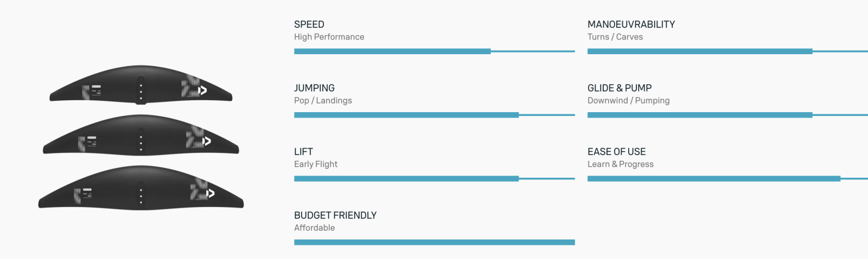The height and width of the screenshot is (259, 868).
Task: Select the GLIDE & PUMP heading
Action: pyautogui.click(x=620, y=88)
